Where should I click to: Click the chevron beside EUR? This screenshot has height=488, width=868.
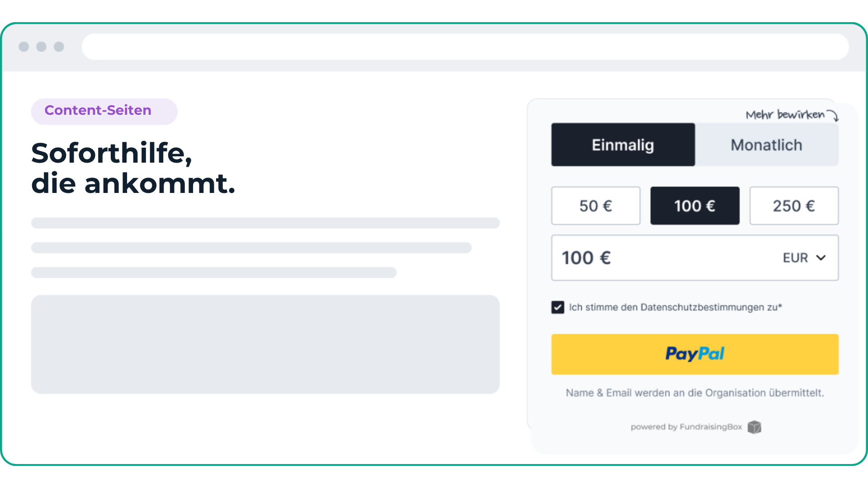tap(821, 258)
